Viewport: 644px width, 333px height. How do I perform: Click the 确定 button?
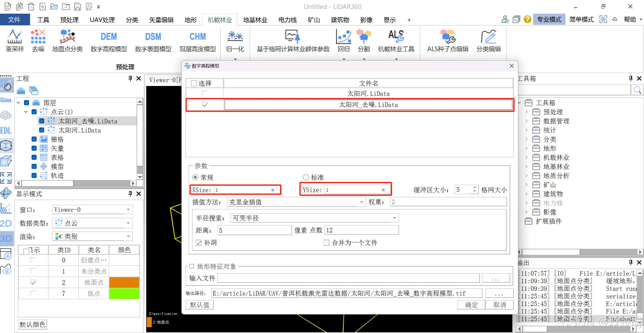coord(471,305)
